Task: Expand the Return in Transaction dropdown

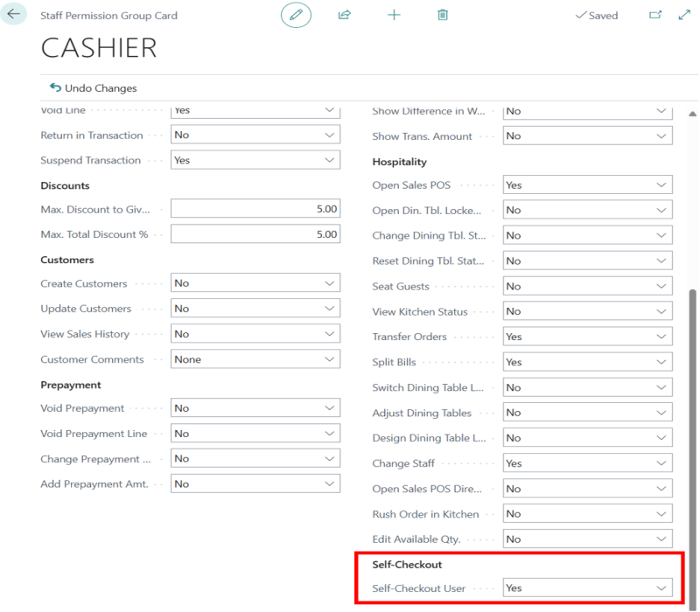Action: click(255, 136)
